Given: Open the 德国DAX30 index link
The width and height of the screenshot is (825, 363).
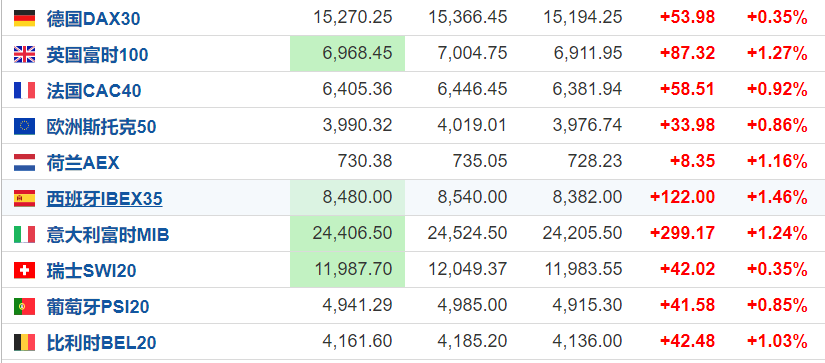Looking at the screenshot, I should click(x=93, y=19).
